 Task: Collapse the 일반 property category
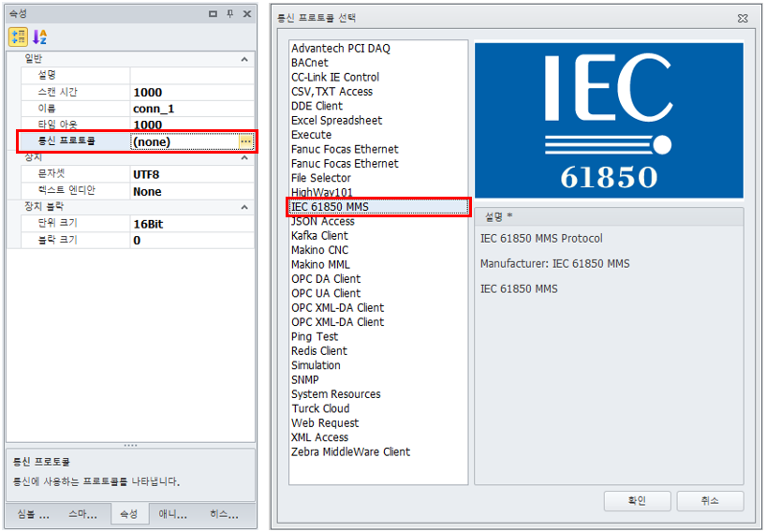(x=244, y=59)
